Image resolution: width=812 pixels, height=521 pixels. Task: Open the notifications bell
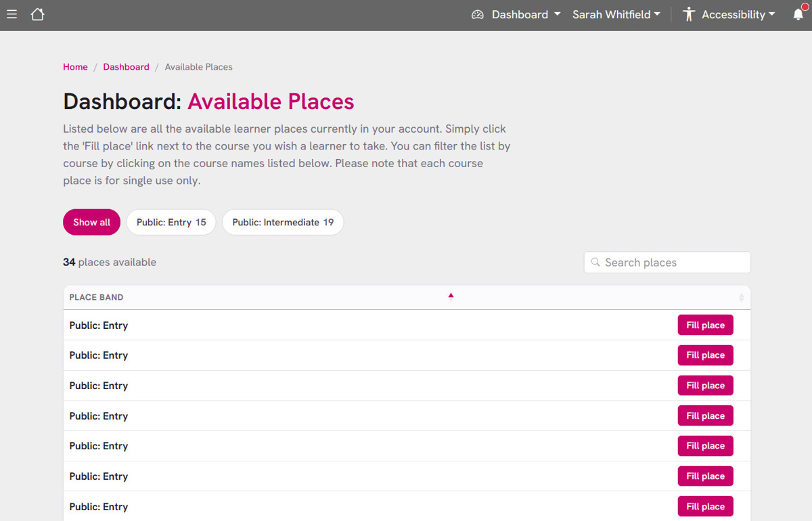coord(799,14)
